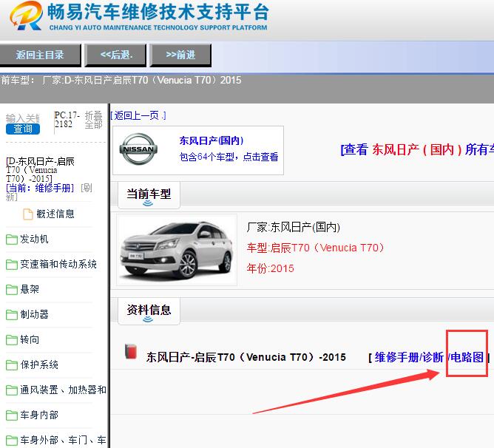Image resolution: width=494 pixels, height=448 pixels.
Task: Click the 当前：维修手册 label
Action: pos(40,188)
